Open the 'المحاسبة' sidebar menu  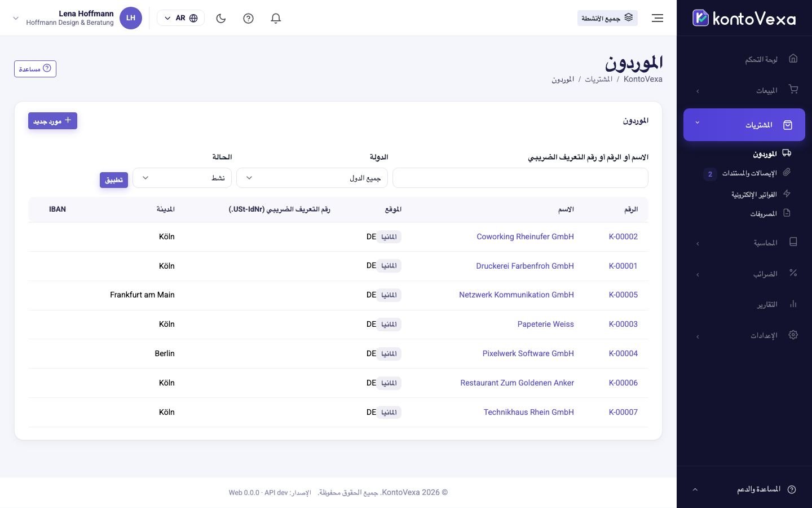(x=744, y=243)
